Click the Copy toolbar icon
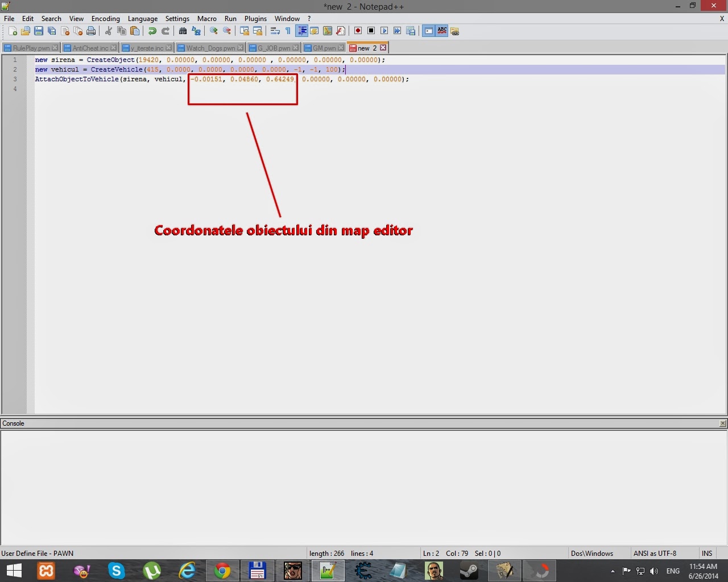Viewport: 728px width, 582px height. (122, 31)
